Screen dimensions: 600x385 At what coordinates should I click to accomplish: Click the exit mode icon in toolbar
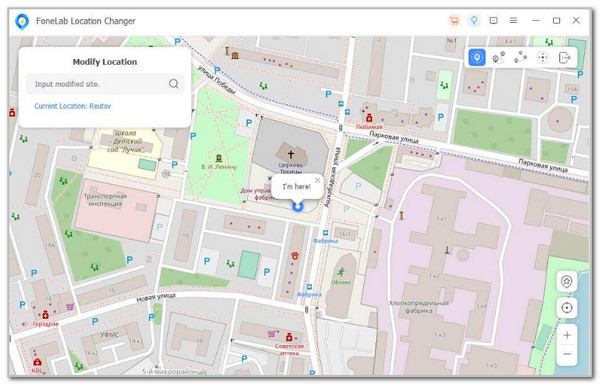pos(565,58)
